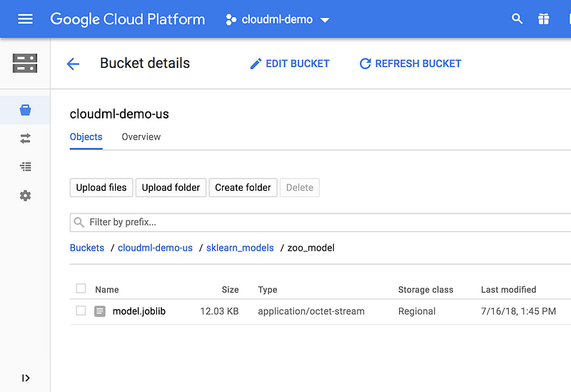Open Storage Browser bucket icon in sidebar

25,110
